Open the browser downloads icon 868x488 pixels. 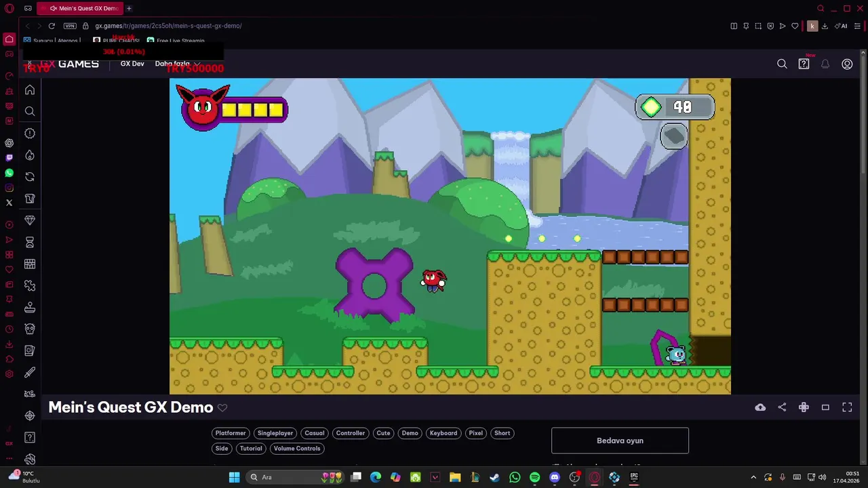[825, 26]
